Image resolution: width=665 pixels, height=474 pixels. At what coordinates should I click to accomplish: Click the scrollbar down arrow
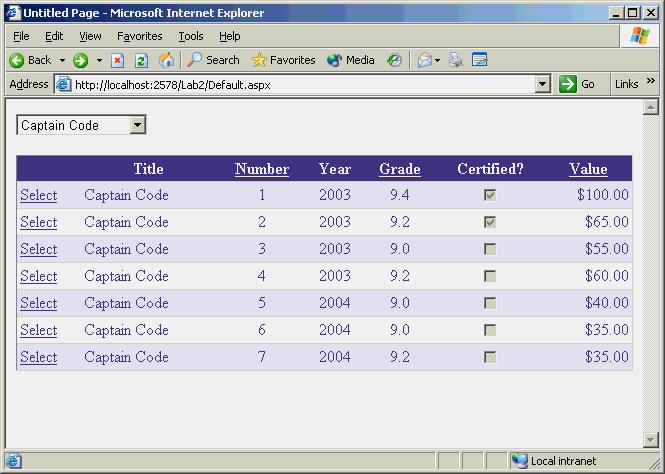tap(651, 440)
